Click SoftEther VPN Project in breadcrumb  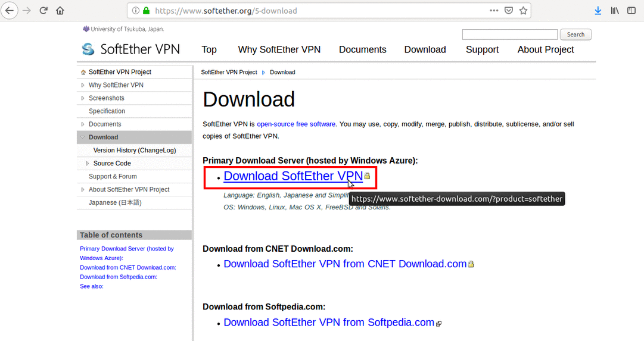click(229, 72)
